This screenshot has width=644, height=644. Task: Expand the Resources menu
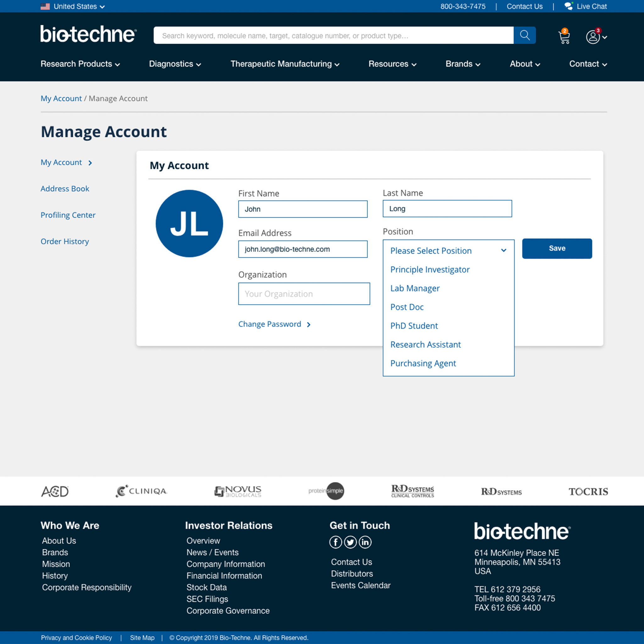392,64
